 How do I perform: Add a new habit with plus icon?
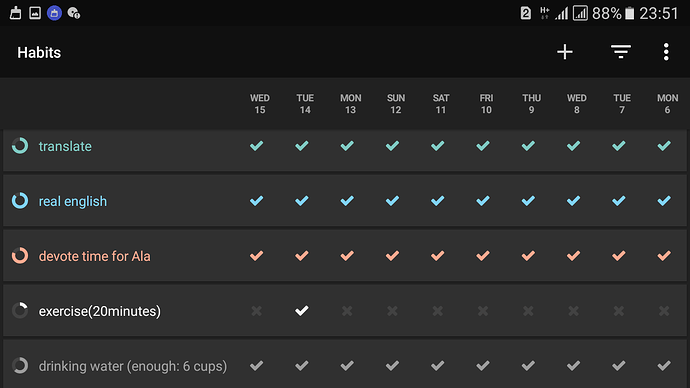click(565, 52)
